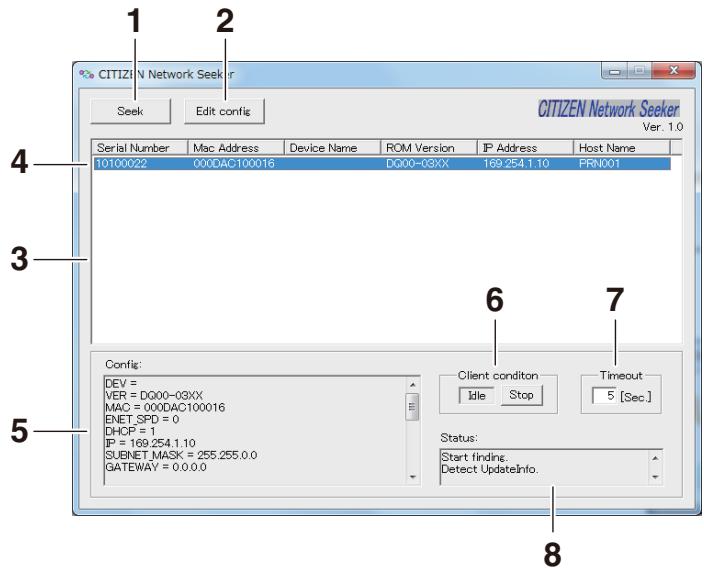Viewport: 704px width, 568px height.
Task: Sort by Mac Address column header
Action: coord(236,148)
